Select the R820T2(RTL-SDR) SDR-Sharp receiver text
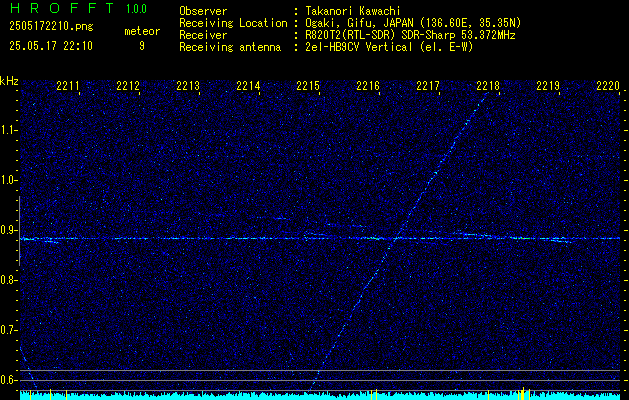This screenshot has height=400, width=629. [410, 35]
